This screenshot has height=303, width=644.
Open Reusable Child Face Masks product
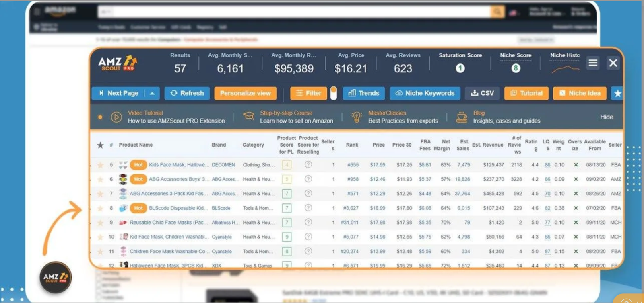[169, 223]
